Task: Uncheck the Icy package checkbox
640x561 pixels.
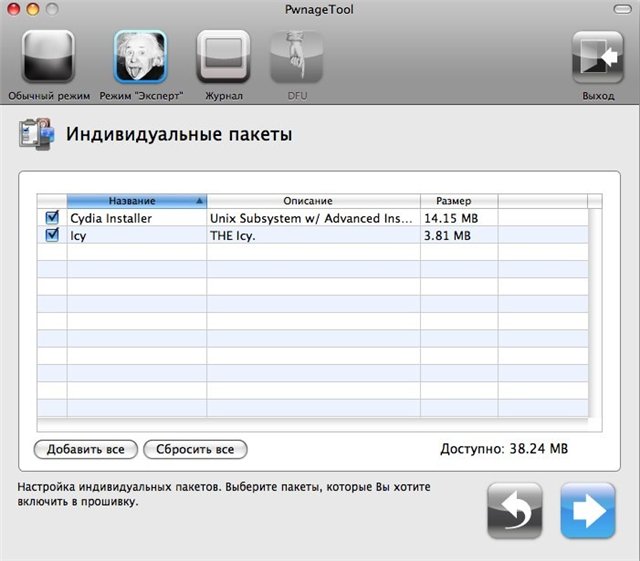Action: pyautogui.click(x=52, y=235)
